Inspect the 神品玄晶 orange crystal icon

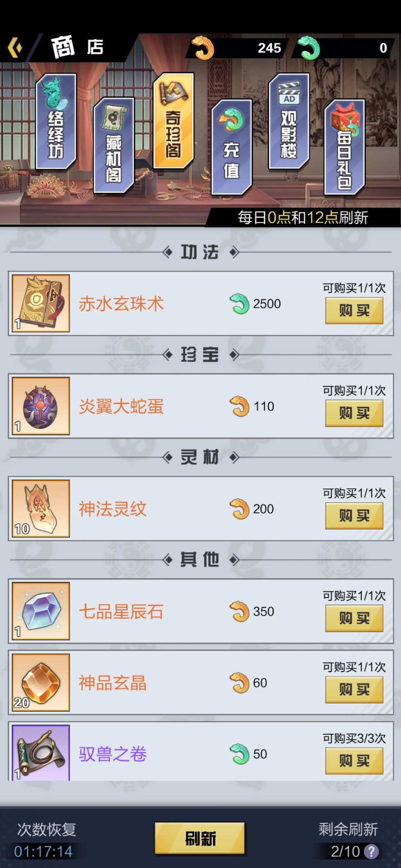click(x=41, y=683)
